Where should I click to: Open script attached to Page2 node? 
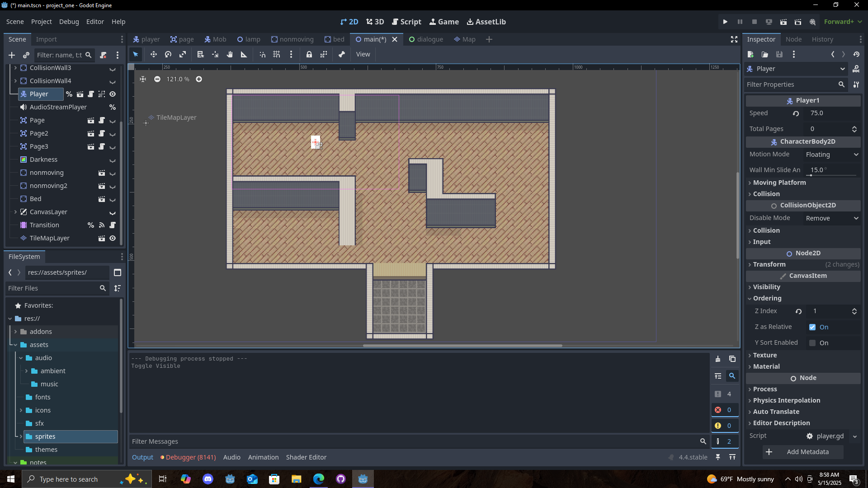click(102, 133)
